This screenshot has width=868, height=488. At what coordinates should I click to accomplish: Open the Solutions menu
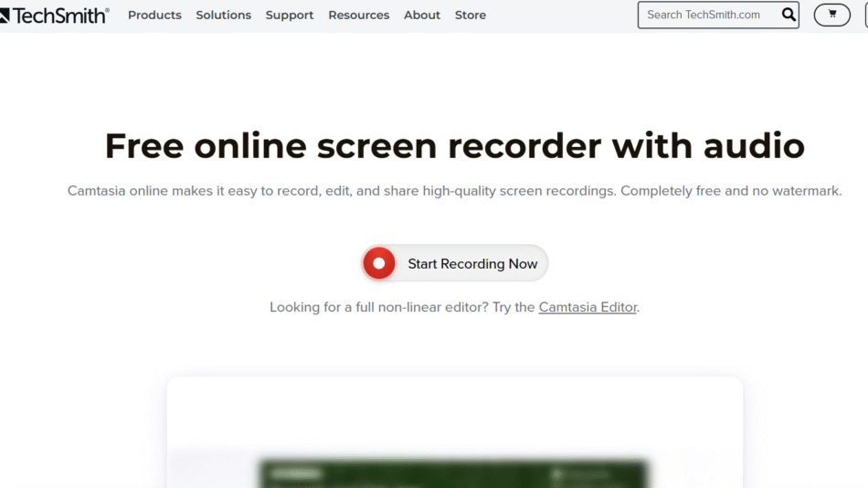tap(223, 15)
